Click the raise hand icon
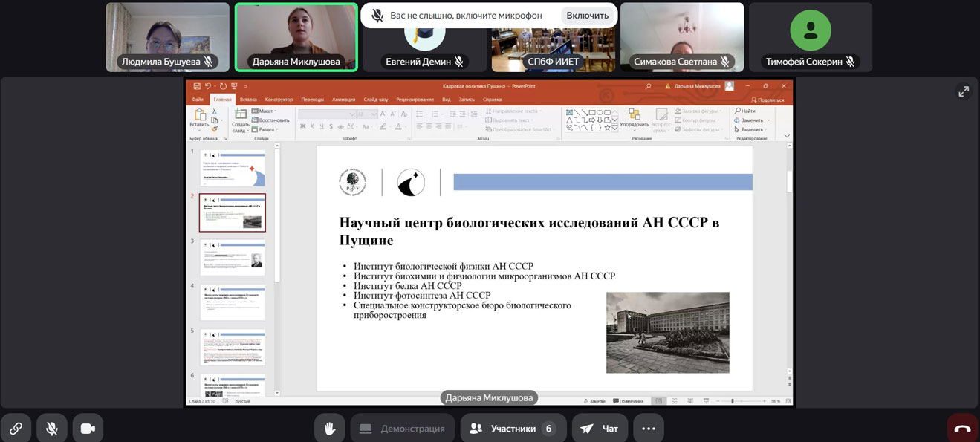Image resolution: width=980 pixels, height=442 pixels. pos(329,428)
